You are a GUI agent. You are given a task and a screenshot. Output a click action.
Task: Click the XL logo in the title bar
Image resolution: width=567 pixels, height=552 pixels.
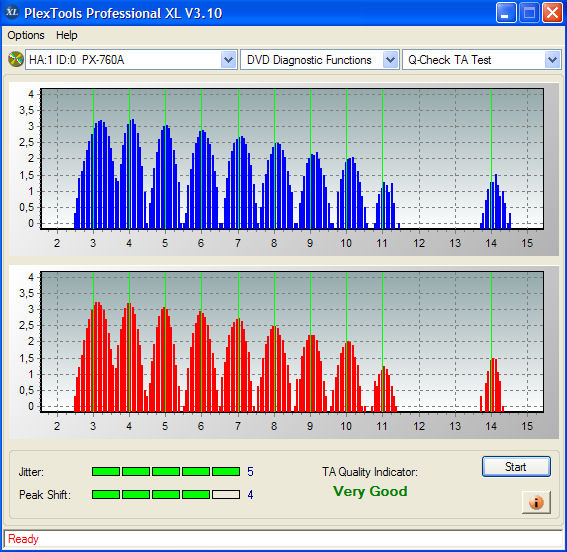(x=12, y=12)
